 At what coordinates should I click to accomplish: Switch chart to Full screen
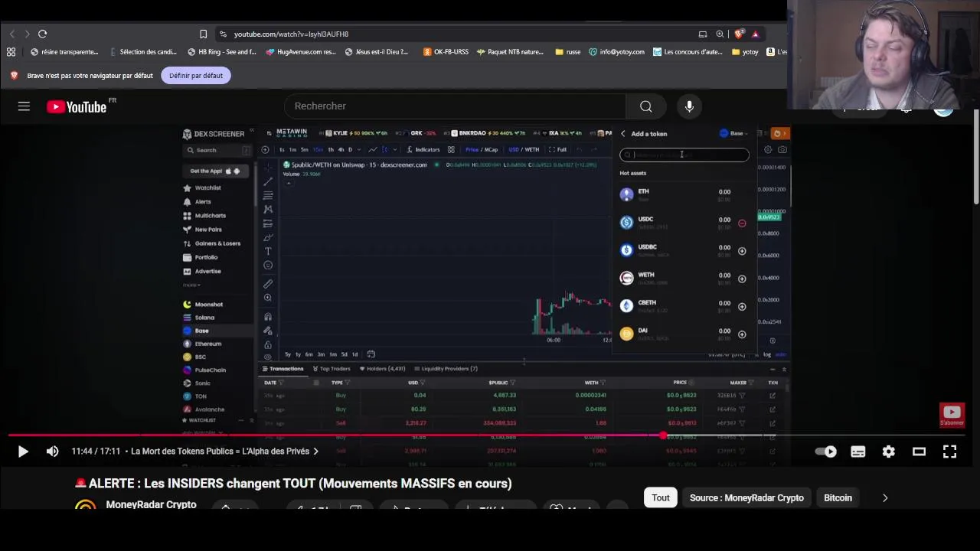pyautogui.click(x=557, y=150)
